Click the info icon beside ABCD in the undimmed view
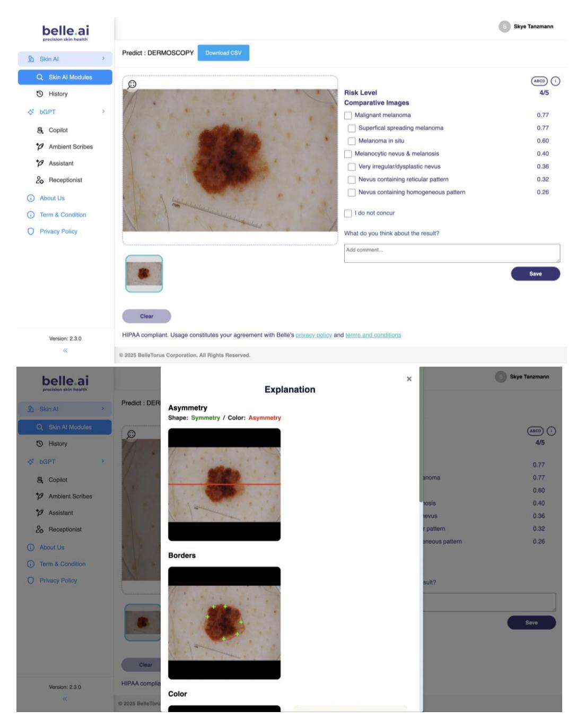This screenshot has height=728, width=585. pyautogui.click(x=555, y=81)
